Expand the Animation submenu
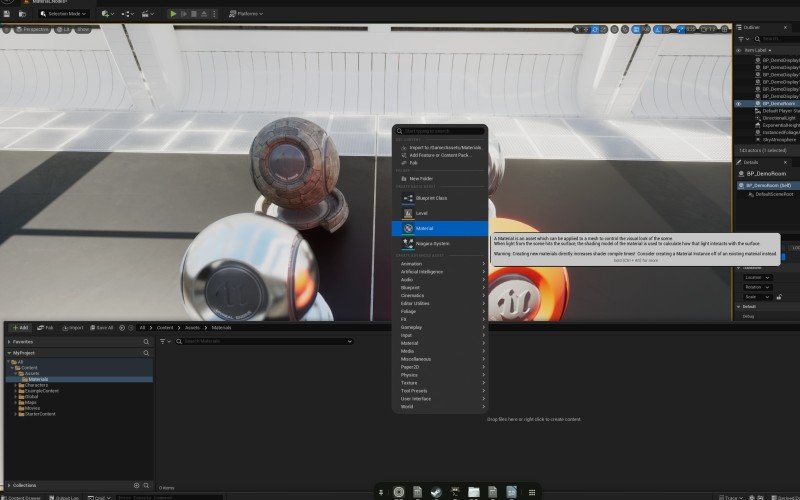 [x=441, y=264]
